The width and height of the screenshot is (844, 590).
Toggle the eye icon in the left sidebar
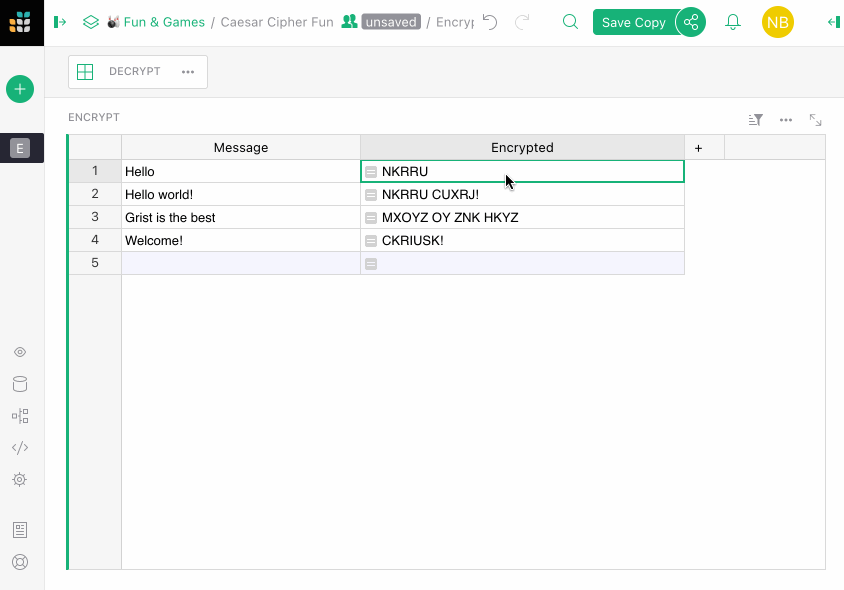coord(20,352)
